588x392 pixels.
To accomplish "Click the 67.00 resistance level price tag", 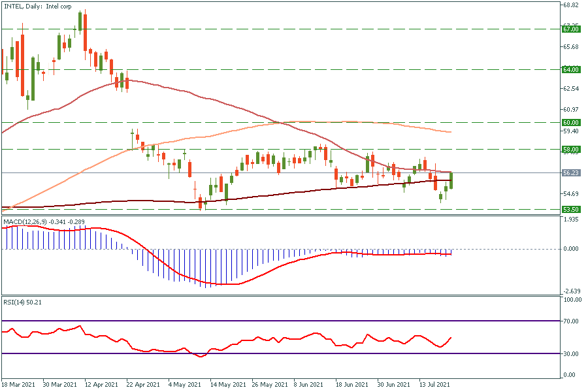I will [571, 29].
